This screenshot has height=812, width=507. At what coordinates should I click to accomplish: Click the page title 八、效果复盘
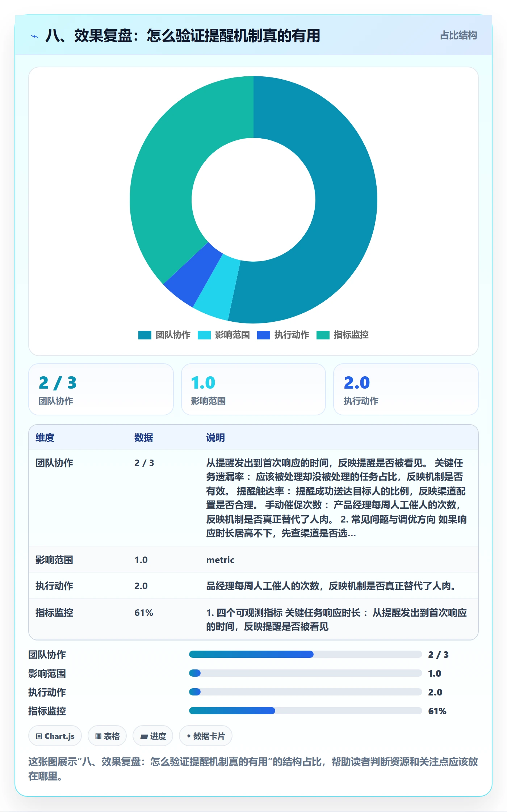pos(183,36)
